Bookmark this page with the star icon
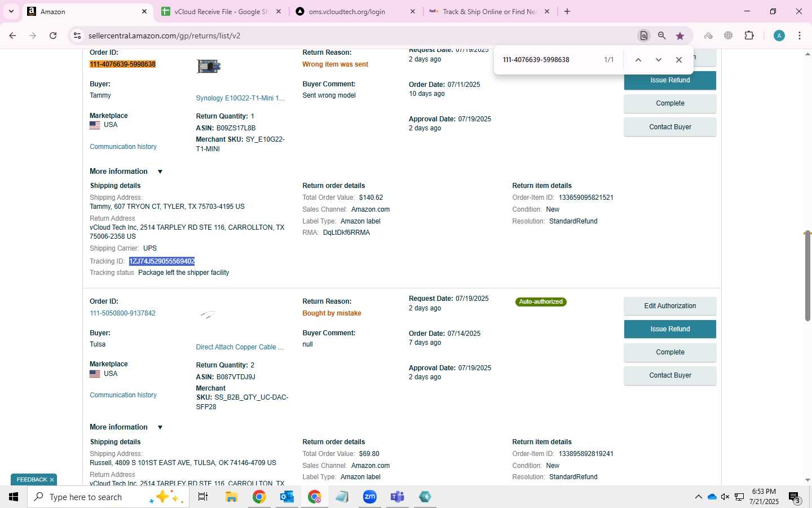 coord(680,36)
